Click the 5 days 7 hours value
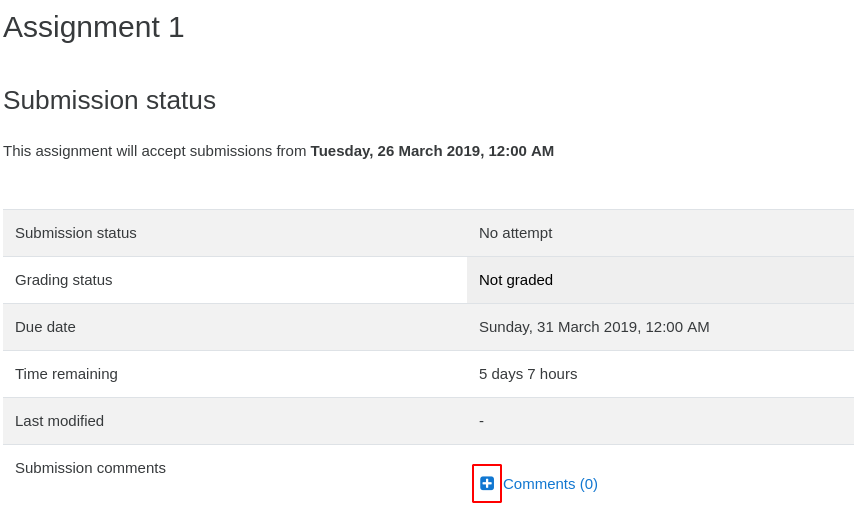This screenshot has width=854, height=532. (528, 374)
